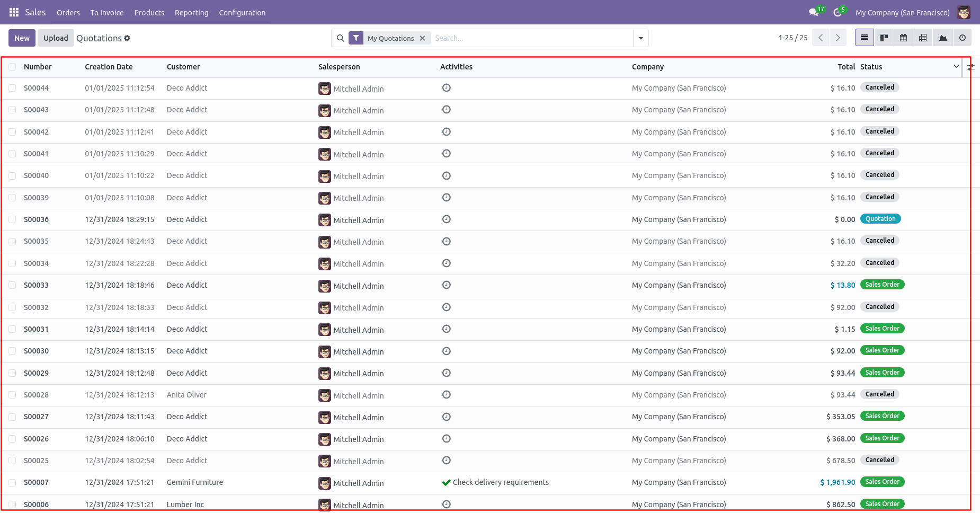Image resolution: width=980 pixels, height=513 pixels.
Task: Open the To Invoice menu
Action: 107,13
